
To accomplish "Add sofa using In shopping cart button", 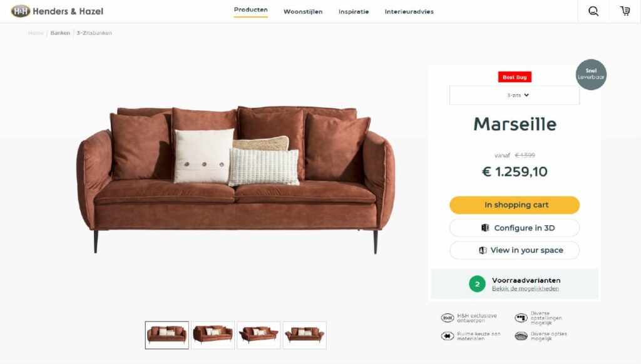I will pyautogui.click(x=515, y=205).
